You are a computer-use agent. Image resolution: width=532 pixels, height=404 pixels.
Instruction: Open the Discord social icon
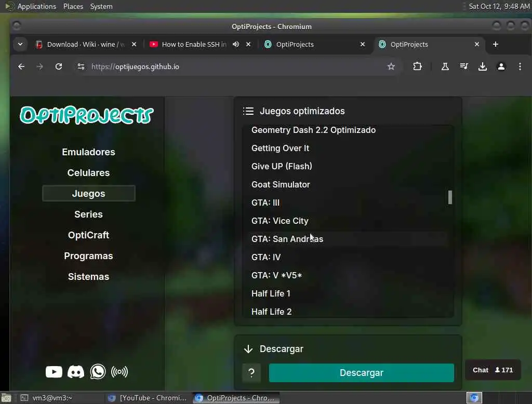[x=76, y=372]
